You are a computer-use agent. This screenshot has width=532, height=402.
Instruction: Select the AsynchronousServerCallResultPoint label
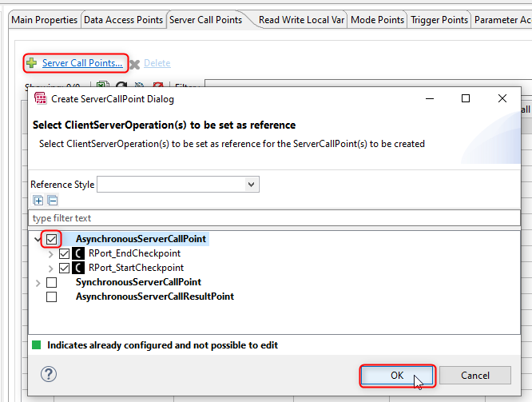(x=155, y=297)
